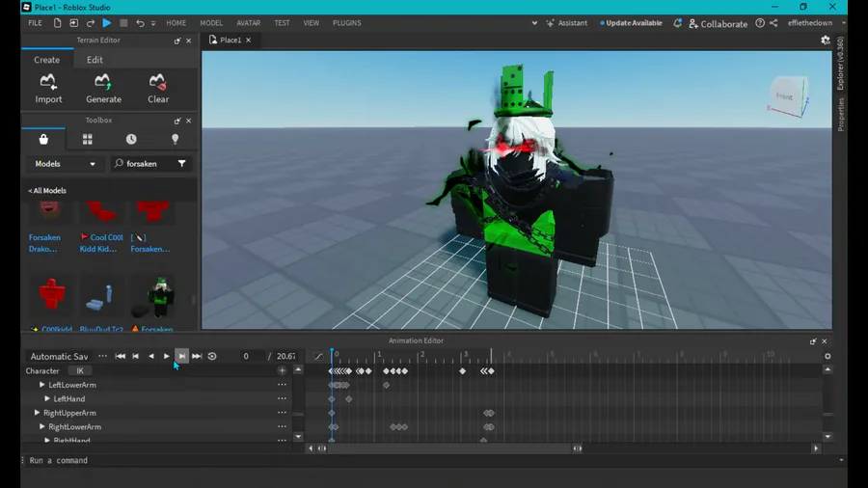Open the TEST ribbon tab
Image resolution: width=868 pixels, height=488 pixels.
[282, 23]
